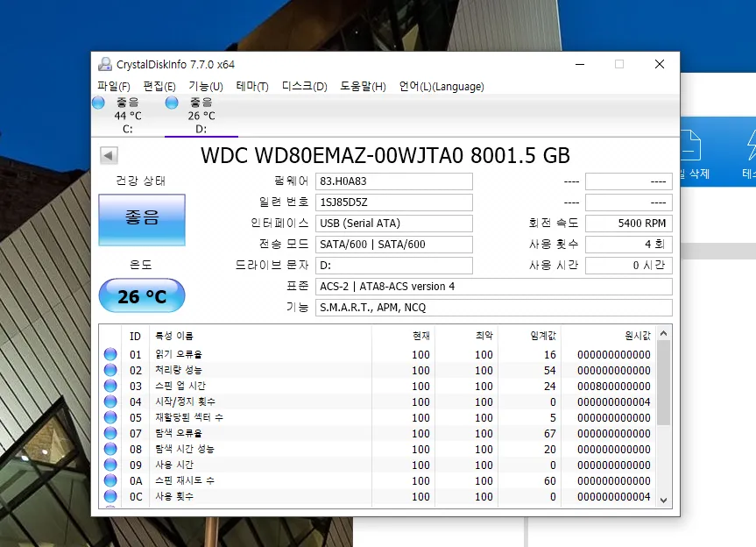Click the interface field USB (Serial ATA)
Viewport: 756px width, 547px height.
pyautogui.click(x=394, y=224)
